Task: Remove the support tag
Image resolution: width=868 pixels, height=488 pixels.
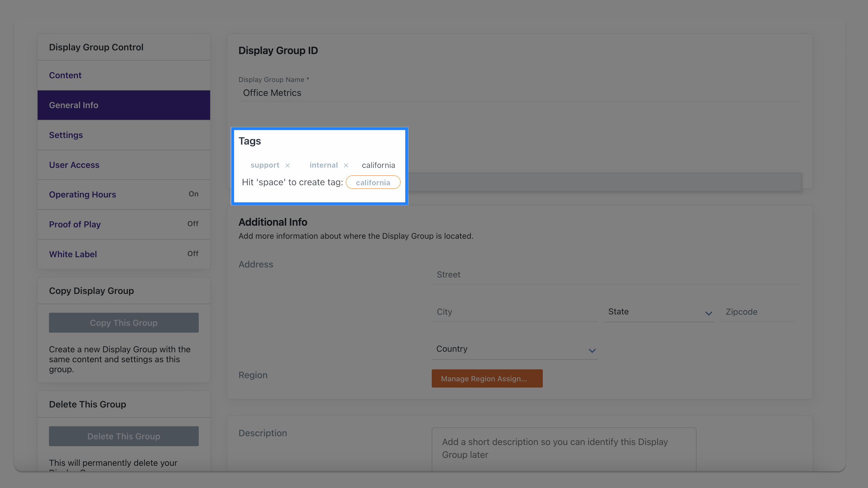Action: (287, 165)
